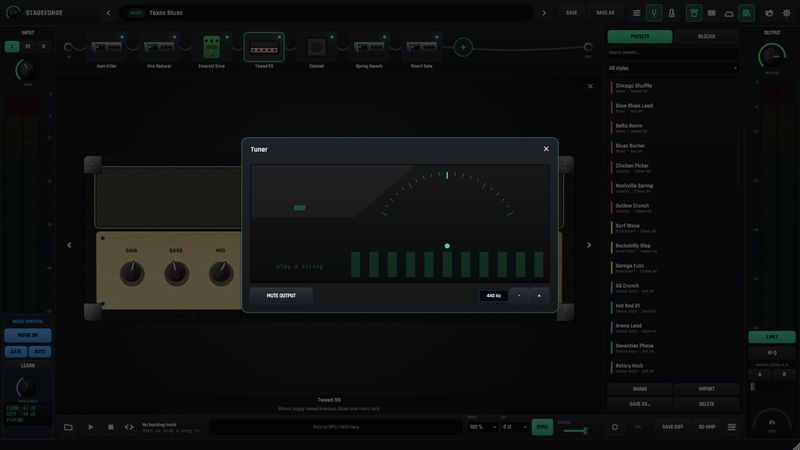Select the Chicago Shuffle preset
The width and height of the screenshot is (800, 450).
click(672, 88)
